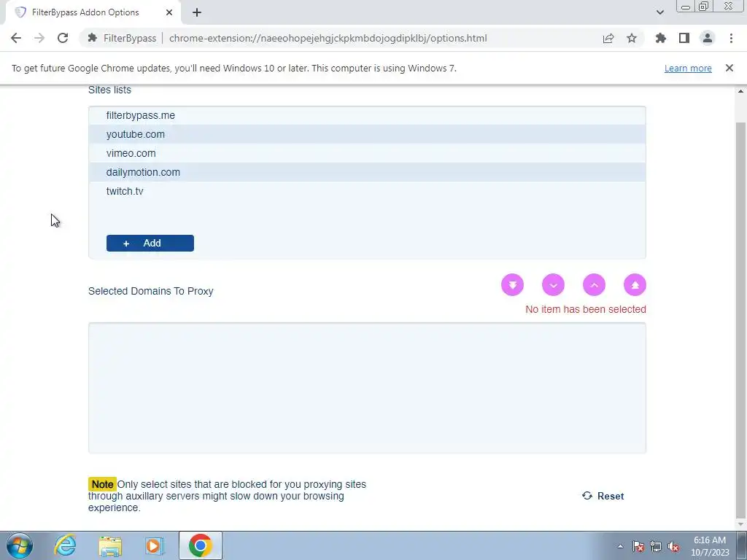Image resolution: width=747 pixels, height=560 pixels.
Task: Open the Chrome profile avatar
Action: point(708,38)
